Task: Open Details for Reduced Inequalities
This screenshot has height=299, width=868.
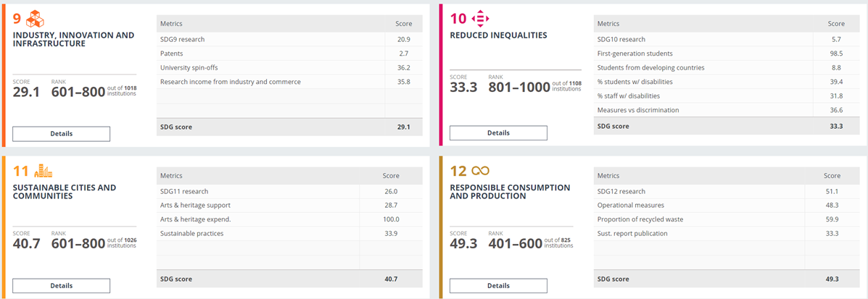Action: 498,133
